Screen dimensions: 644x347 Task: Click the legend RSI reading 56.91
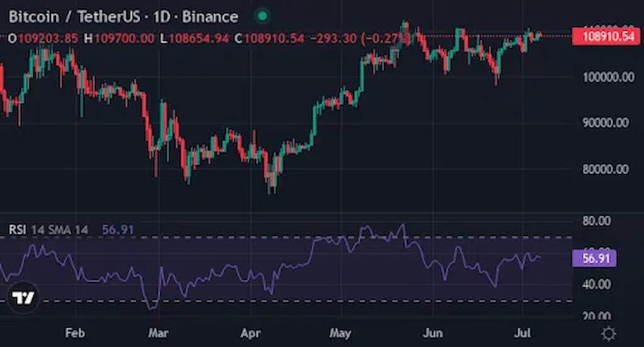pyautogui.click(x=118, y=229)
